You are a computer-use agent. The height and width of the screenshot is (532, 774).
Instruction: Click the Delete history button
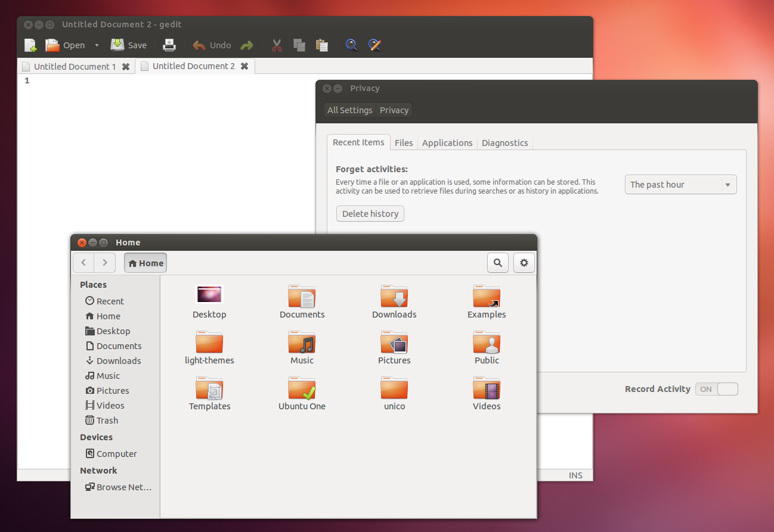(370, 214)
